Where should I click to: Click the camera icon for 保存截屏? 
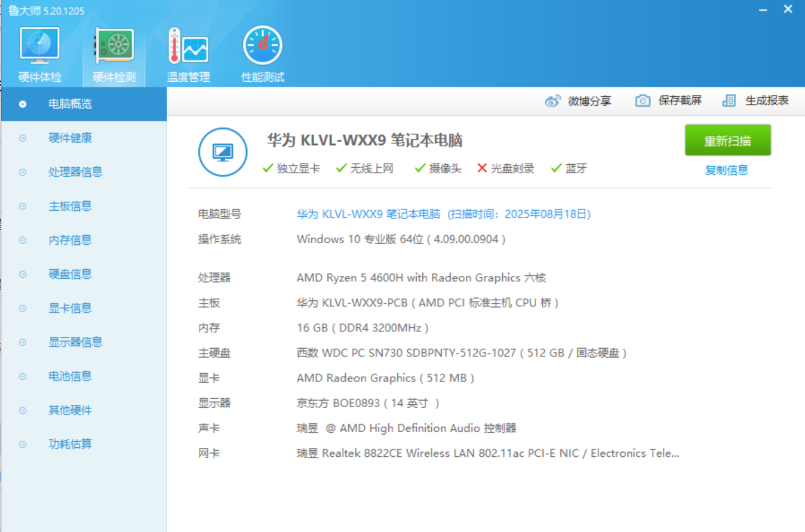(643, 101)
